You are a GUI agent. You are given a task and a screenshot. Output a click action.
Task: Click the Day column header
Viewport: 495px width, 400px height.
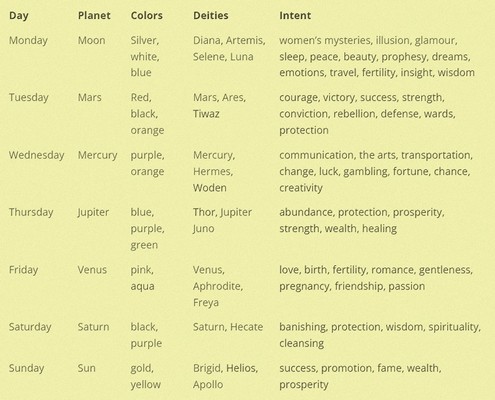pyautogui.click(x=19, y=16)
